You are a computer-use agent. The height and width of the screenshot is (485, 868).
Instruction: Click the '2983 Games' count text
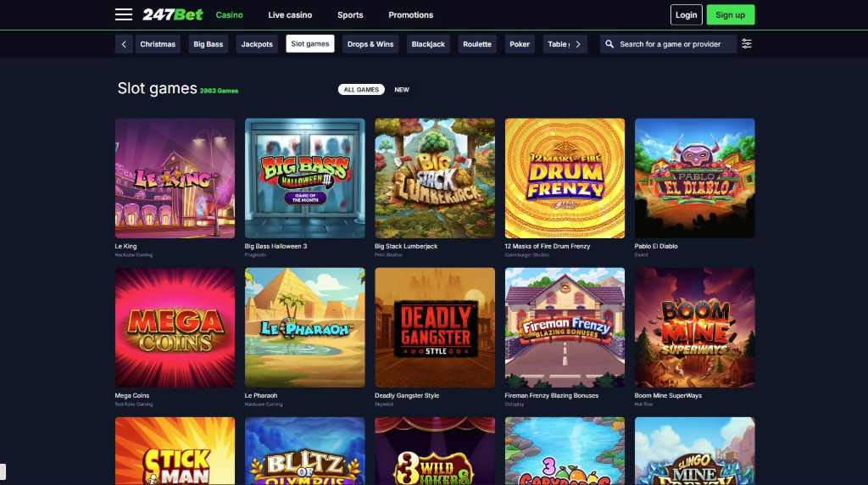219,91
